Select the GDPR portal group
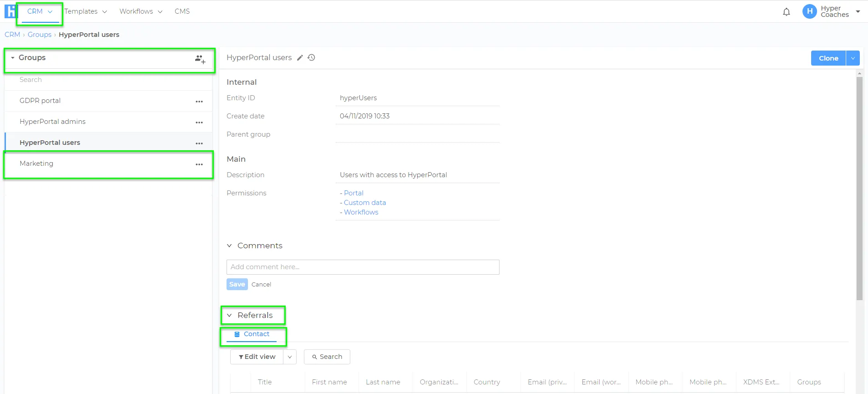Screen dimensions: 868x394 [108, 101]
